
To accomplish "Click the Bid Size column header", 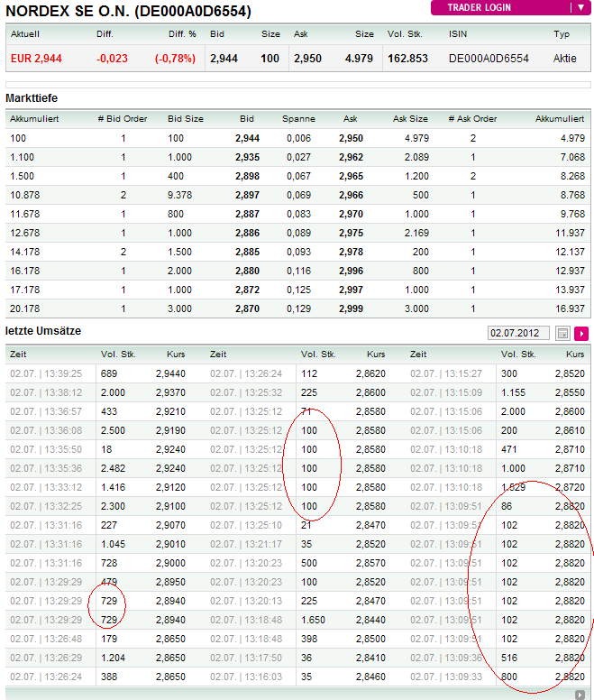I will pyautogui.click(x=186, y=119).
